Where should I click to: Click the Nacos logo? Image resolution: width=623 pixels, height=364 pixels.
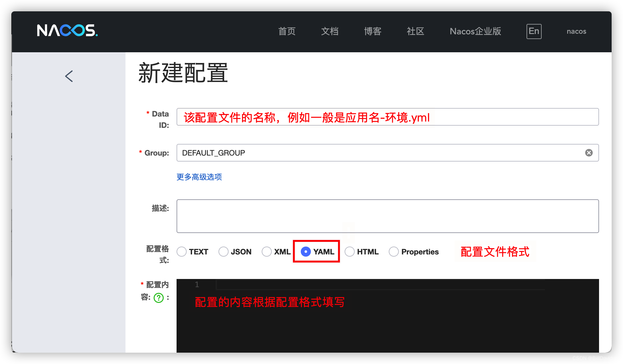tap(67, 31)
